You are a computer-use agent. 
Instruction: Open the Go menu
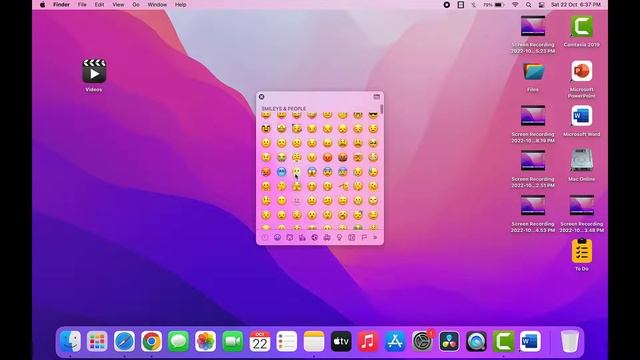click(x=136, y=4)
